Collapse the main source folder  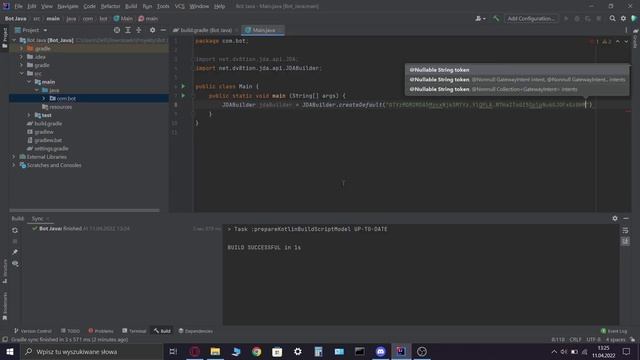click(x=29, y=82)
